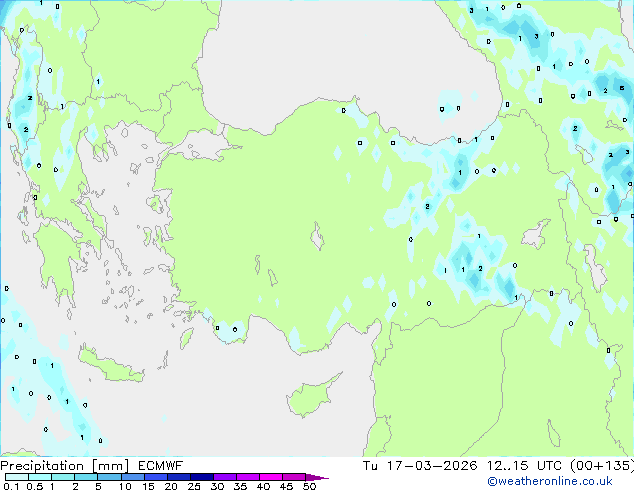
Task: Click the "20" legend scale label
Action: click(x=171, y=486)
